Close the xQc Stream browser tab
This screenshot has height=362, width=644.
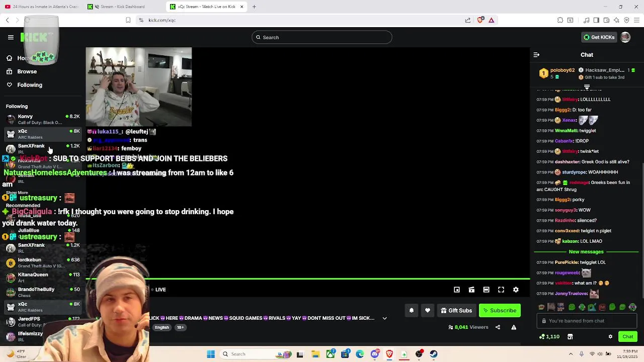click(242, 7)
